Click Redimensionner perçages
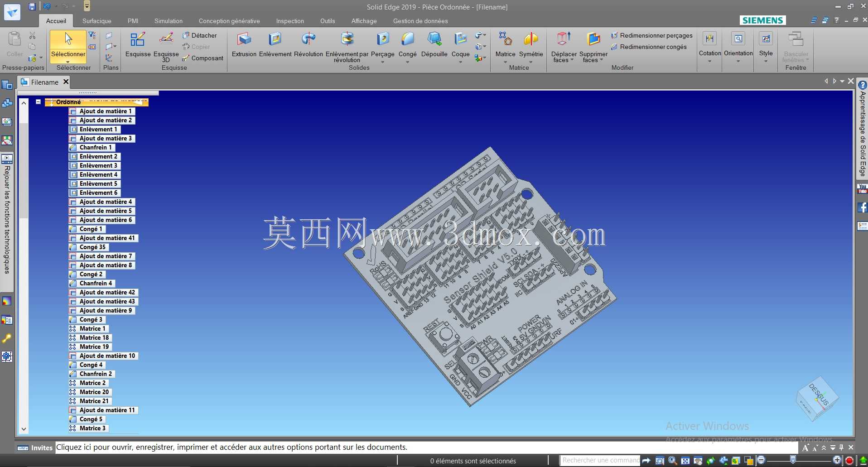This screenshot has width=868, height=467. (651, 35)
